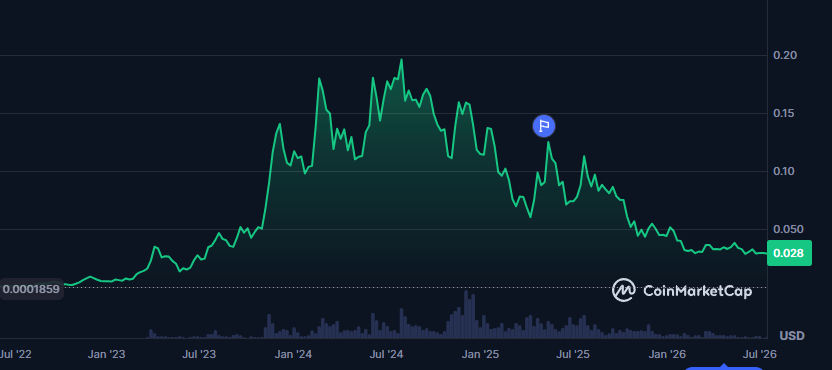The image size is (832, 370).
Task: Click the Jan '23 date label
Action: pyautogui.click(x=107, y=354)
